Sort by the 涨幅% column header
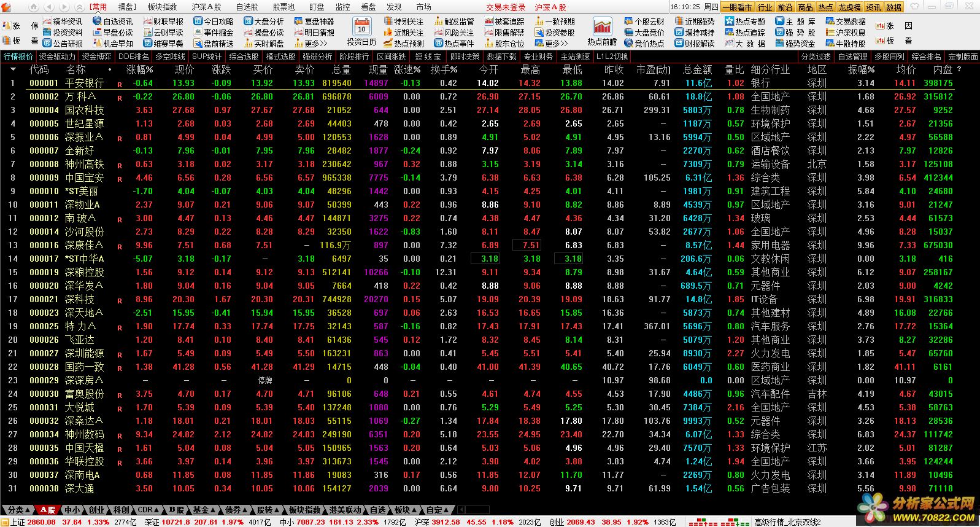 click(x=139, y=70)
